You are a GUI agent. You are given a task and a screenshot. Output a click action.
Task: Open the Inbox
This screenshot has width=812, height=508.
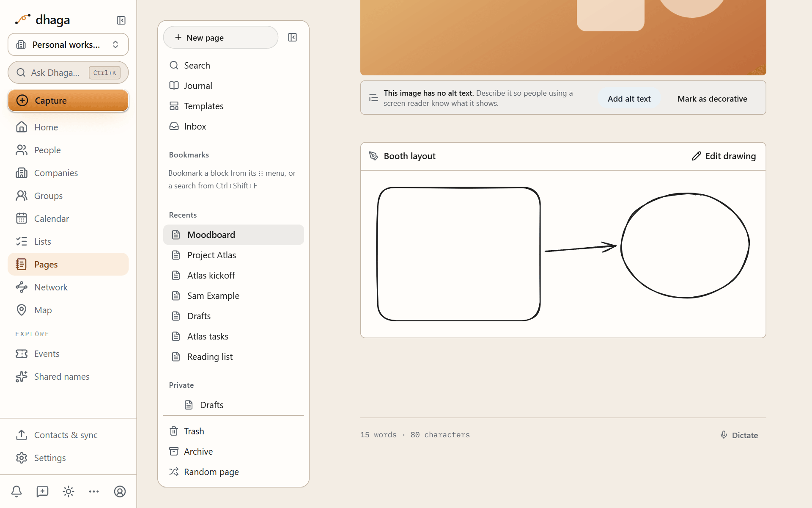click(233, 126)
